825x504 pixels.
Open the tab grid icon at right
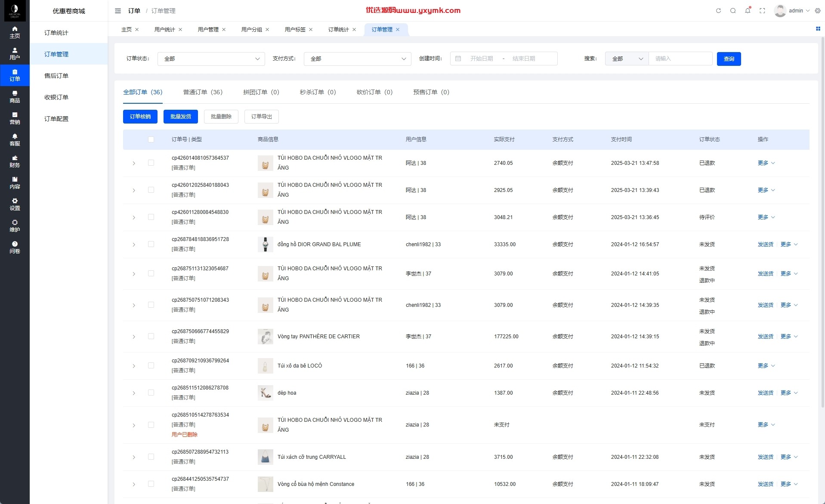click(818, 29)
